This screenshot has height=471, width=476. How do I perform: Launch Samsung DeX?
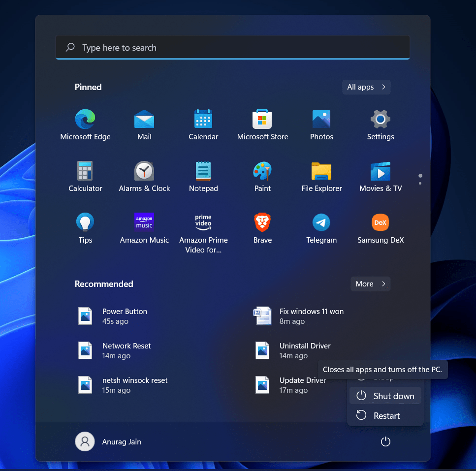381,228
